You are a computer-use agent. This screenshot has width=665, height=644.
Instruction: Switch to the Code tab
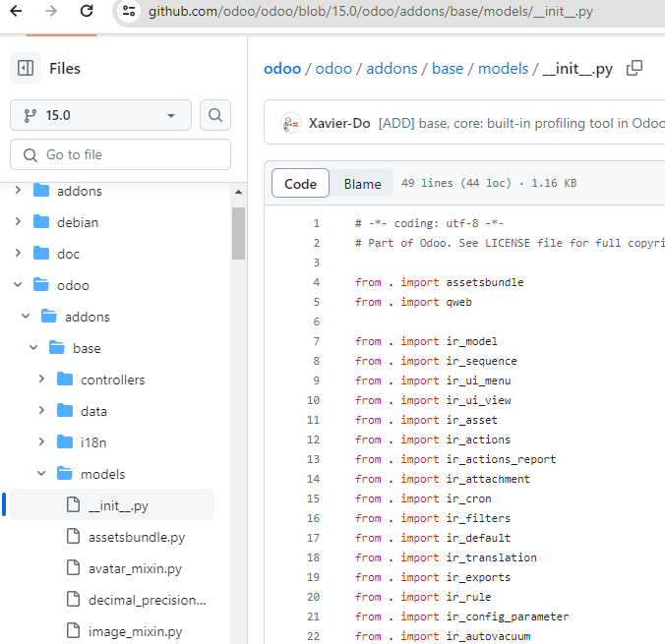coord(300,183)
